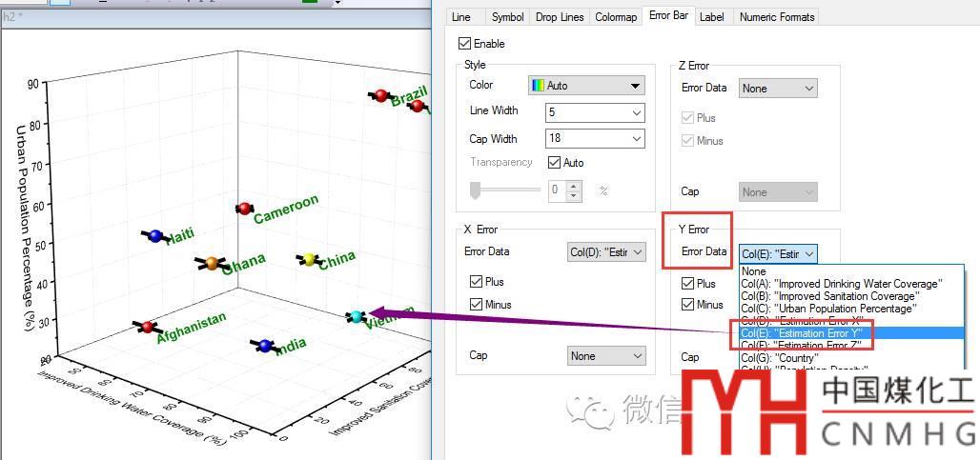Open the Color Auto dropdown
The width and height of the screenshot is (980, 460).
(x=586, y=86)
